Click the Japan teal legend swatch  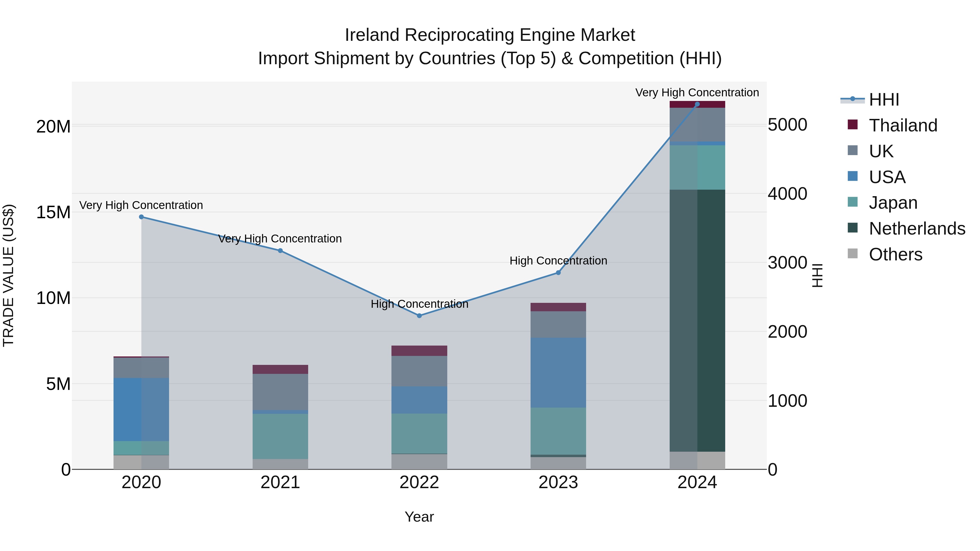(x=853, y=202)
